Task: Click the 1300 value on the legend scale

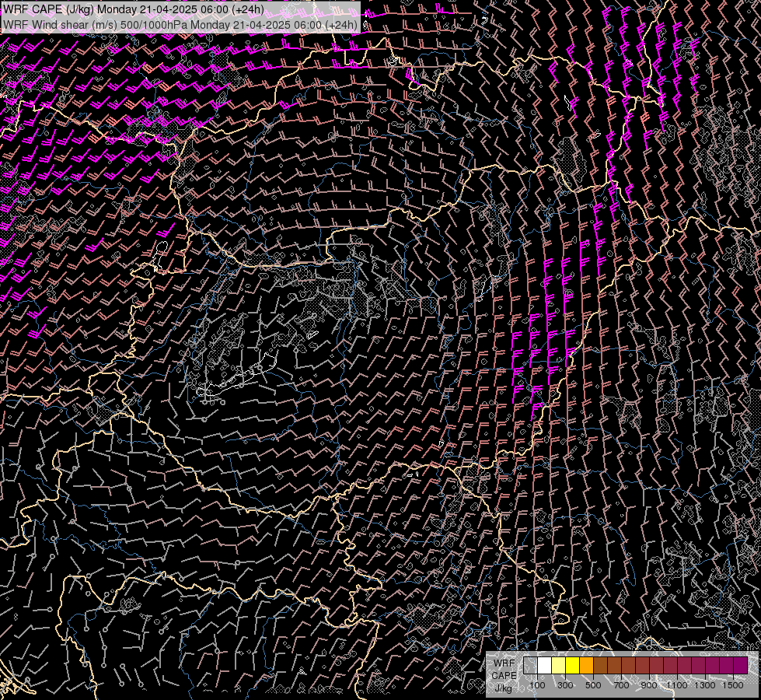Action: click(x=705, y=685)
